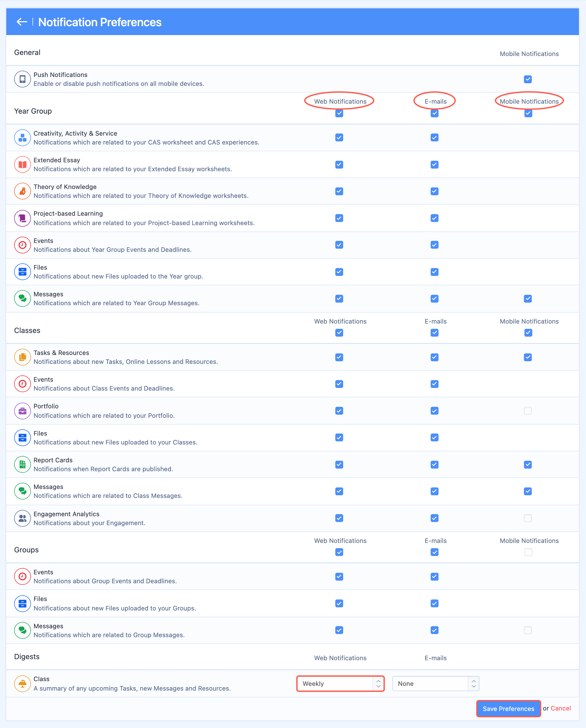Enable Groups Mobile Notifications header checkbox
The width and height of the screenshot is (586, 728).
point(528,552)
